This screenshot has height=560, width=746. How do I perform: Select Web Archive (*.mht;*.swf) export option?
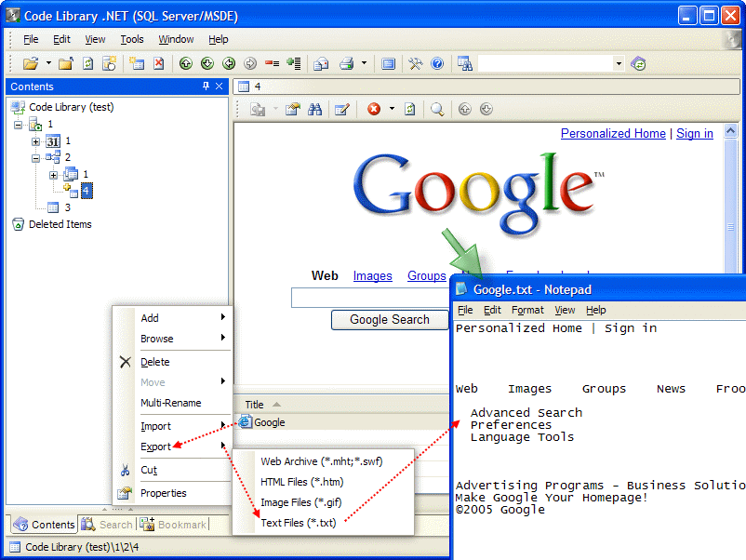click(x=323, y=461)
